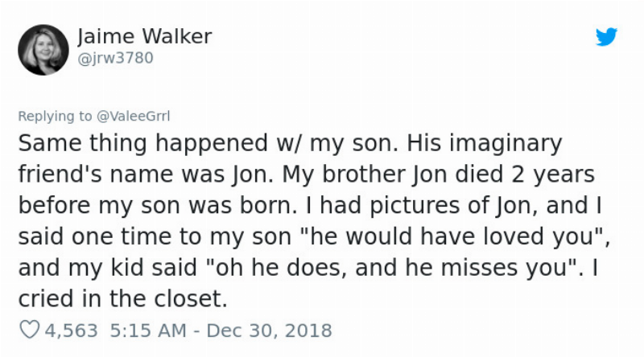This screenshot has height=357, width=644.
Task: Click the Dec 30, 2018 date
Action: point(274,330)
